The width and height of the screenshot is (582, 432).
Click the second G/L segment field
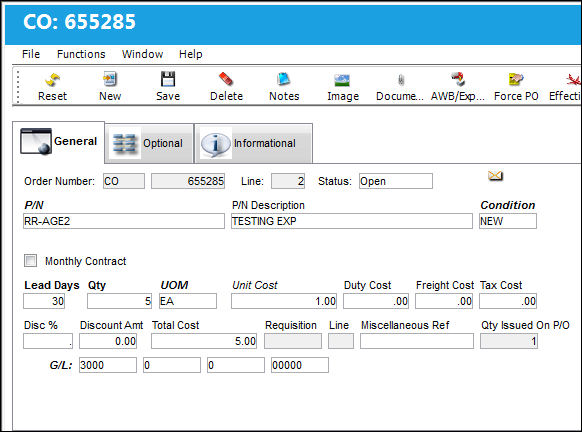pos(172,365)
